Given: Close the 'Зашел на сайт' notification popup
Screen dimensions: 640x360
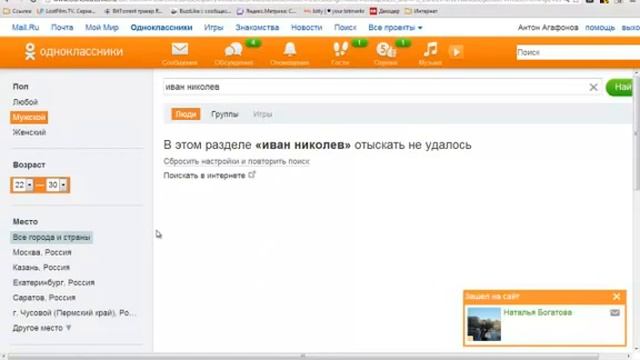Looking at the screenshot, I should coord(616,296).
